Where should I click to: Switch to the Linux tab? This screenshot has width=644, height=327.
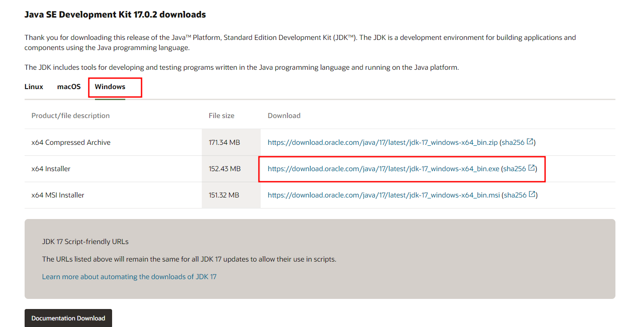pos(34,87)
